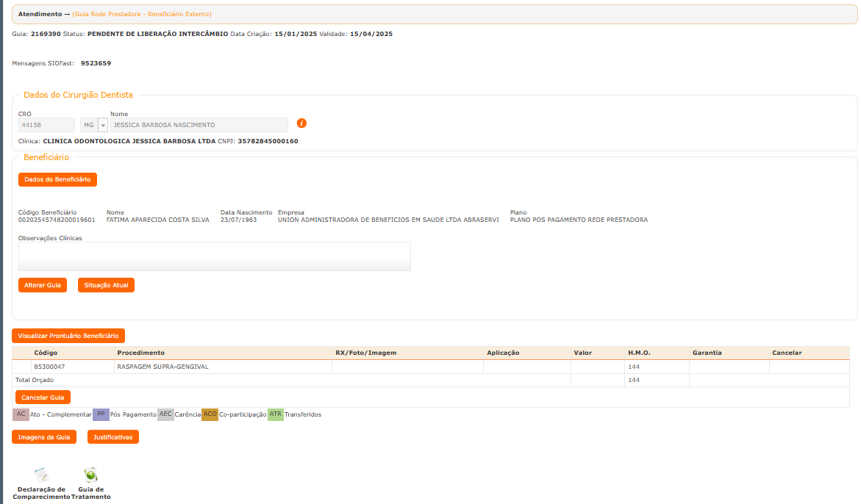The height and width of the screenshot is (504, 861).
Task: Click the AC Ato Complementar legend swatch
Action: 21,414
